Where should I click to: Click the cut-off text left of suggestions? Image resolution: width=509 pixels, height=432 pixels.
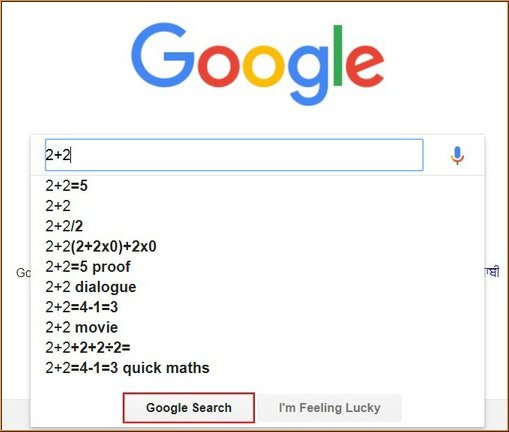(x=23, y=273)
